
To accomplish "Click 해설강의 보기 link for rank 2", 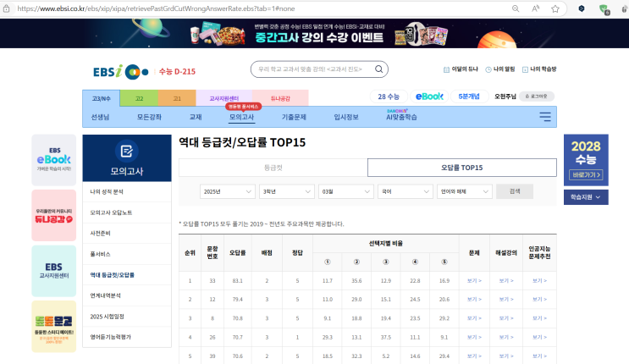I will click(x=506, y=300).
